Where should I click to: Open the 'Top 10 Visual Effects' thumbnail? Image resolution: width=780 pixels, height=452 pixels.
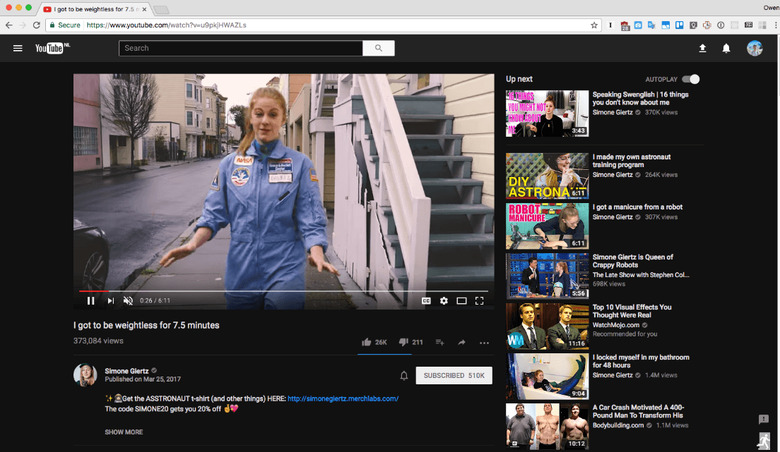pyautogui.click(x=547, y=326)
